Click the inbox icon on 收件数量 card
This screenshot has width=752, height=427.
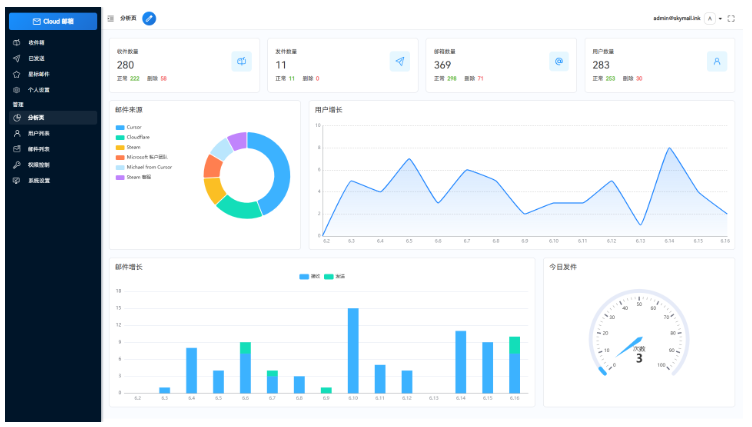[242, 61]
